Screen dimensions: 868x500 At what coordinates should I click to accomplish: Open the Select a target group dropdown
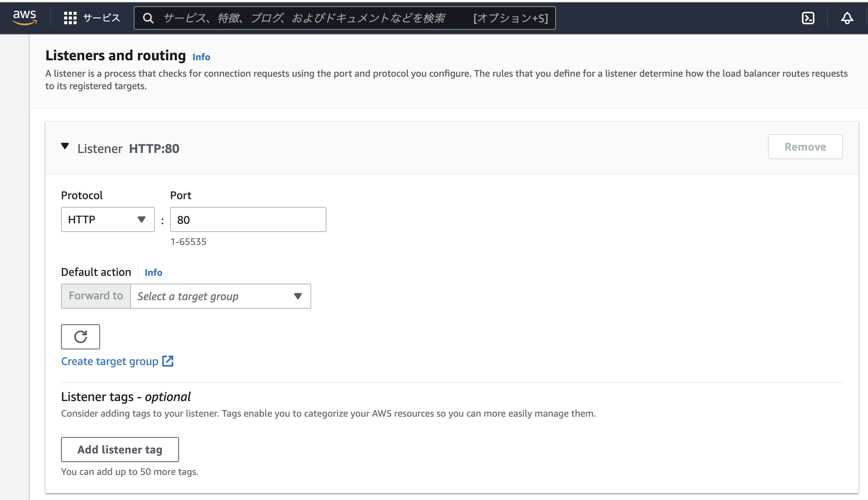pos(221,296)
